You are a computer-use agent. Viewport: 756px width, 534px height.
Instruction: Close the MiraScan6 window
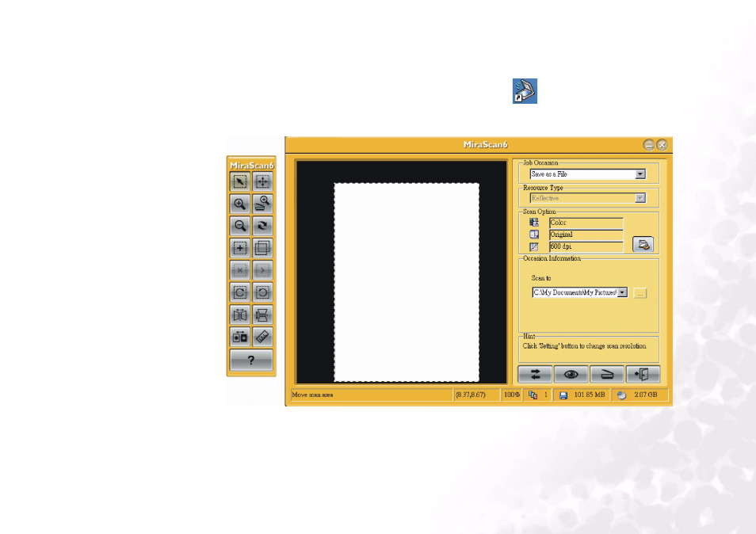click(662, 144)
